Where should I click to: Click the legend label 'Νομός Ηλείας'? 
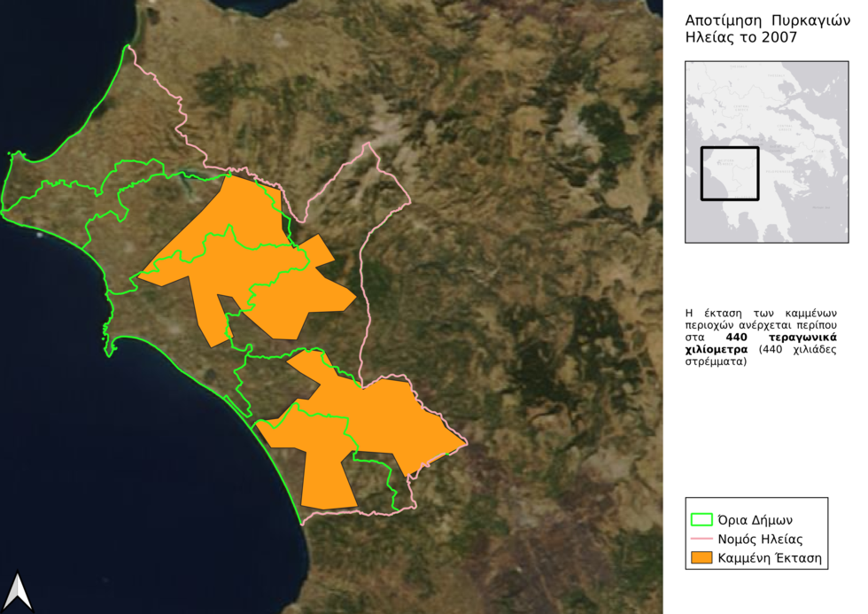pyautogui.click(x=760, y=539)
